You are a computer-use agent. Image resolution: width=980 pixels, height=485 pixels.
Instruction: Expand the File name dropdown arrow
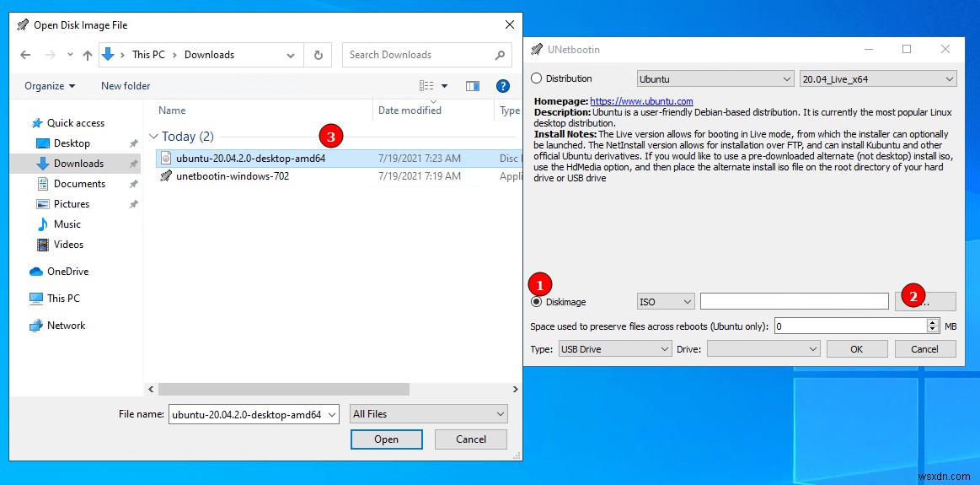(x=333, y=414)
